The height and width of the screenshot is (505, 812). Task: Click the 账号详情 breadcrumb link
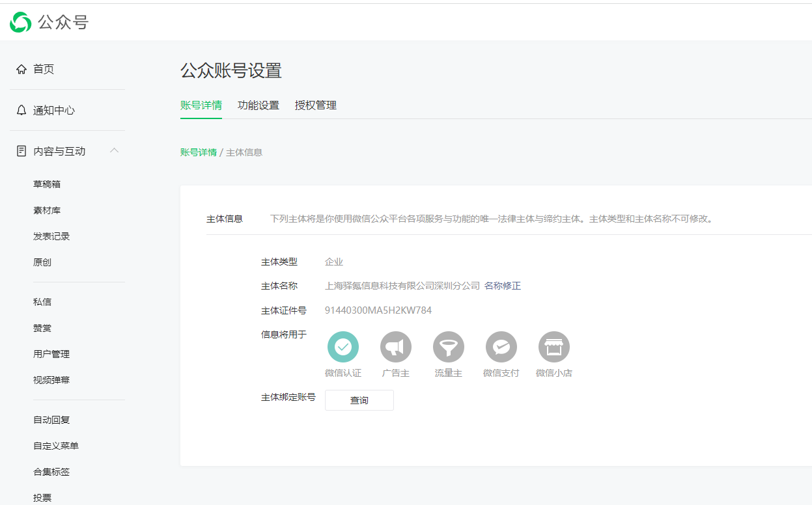tap(199, 152)
